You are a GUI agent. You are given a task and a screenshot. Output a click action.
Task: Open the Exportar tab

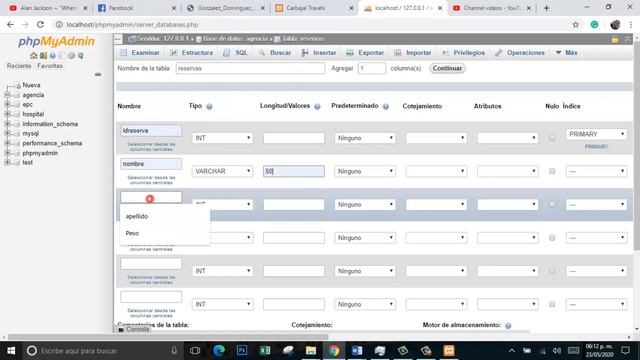(365, 53)
